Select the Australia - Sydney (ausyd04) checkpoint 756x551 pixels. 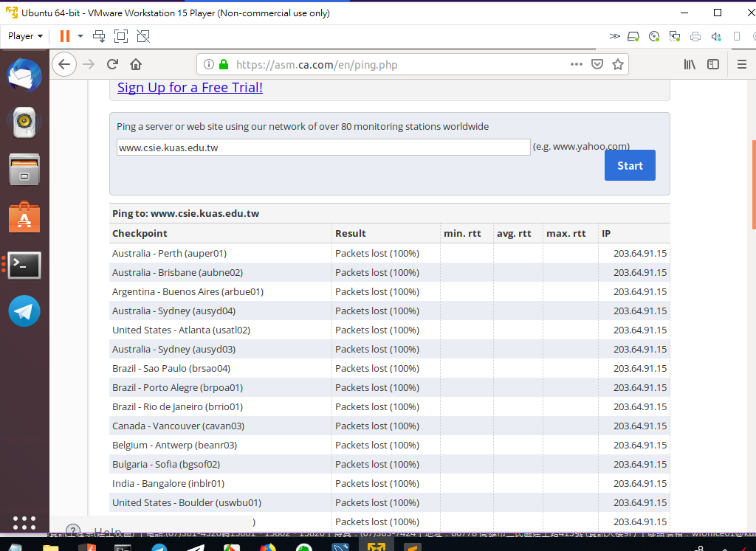click(x=174, y=311)
